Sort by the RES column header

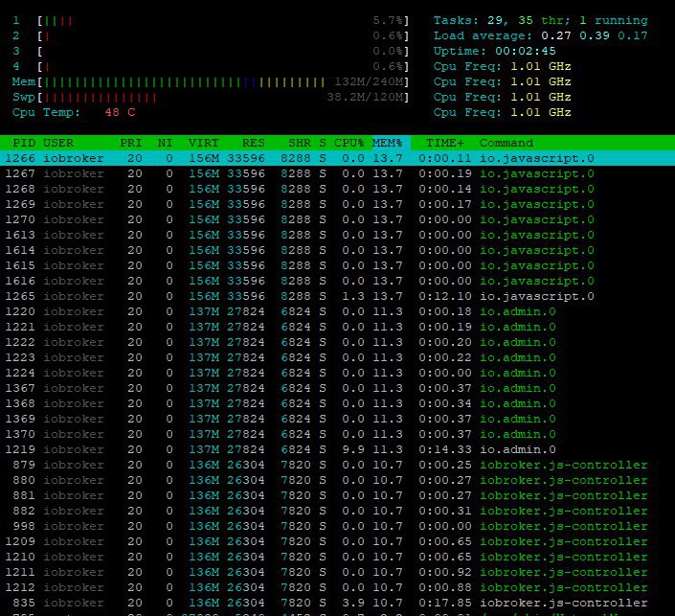[253, 143]
